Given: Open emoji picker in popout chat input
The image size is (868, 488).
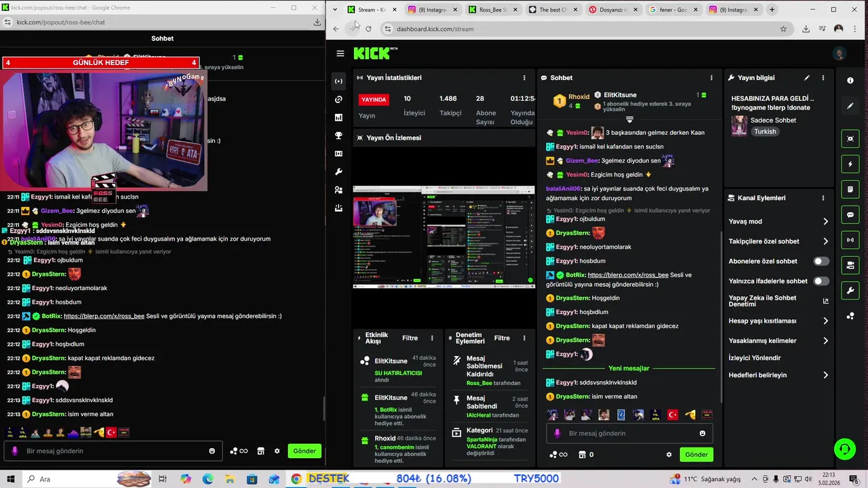Looking at the screenshot, I should pos(212,451).
